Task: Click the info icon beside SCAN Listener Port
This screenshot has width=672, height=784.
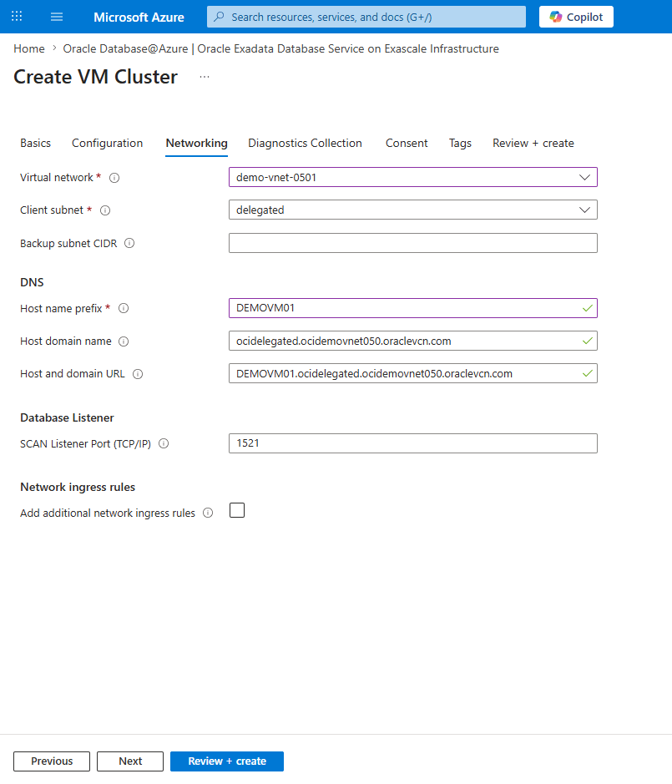Action: (164, 443)
